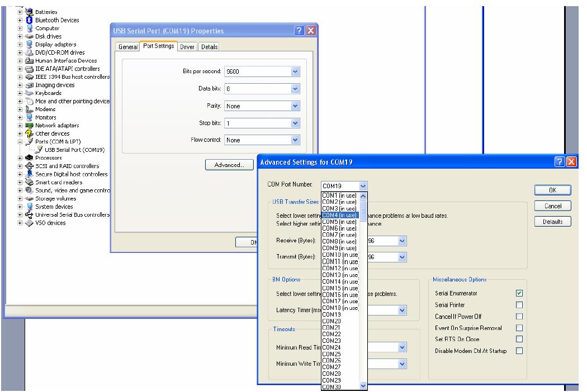Open the Parity dropdown

pos(295,106)
